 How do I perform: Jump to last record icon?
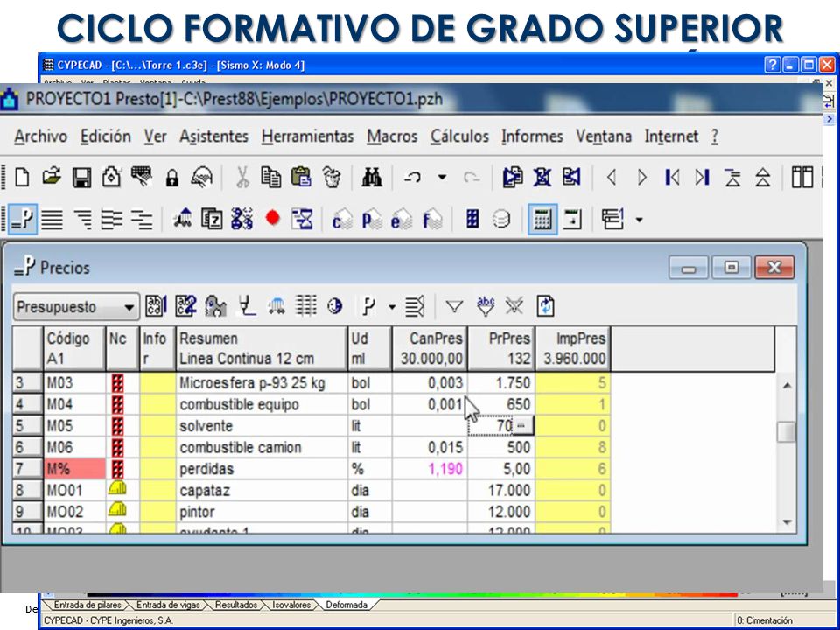coord(702,177)
